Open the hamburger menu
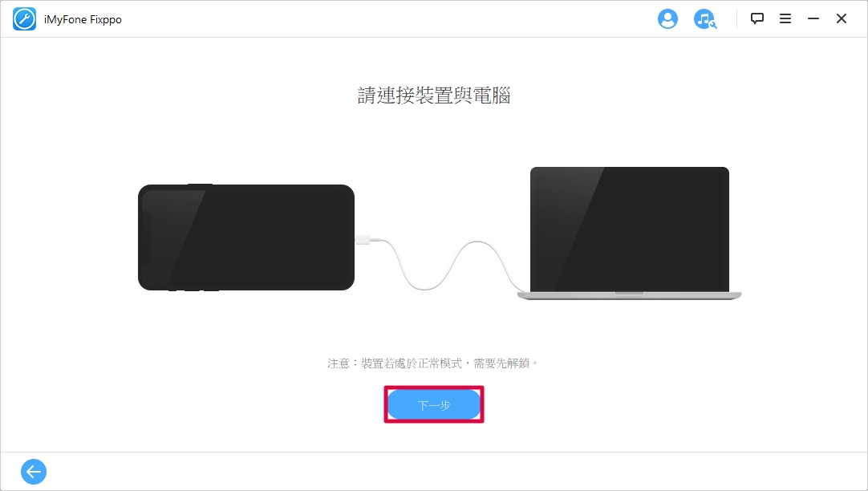This screenshot has height=491, width=868. pyautogui.click(x=785, y=18)
